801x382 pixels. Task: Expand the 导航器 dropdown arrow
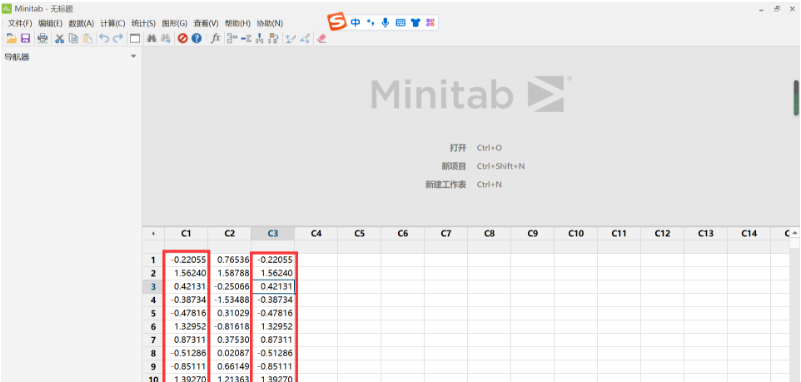(134, 56)
